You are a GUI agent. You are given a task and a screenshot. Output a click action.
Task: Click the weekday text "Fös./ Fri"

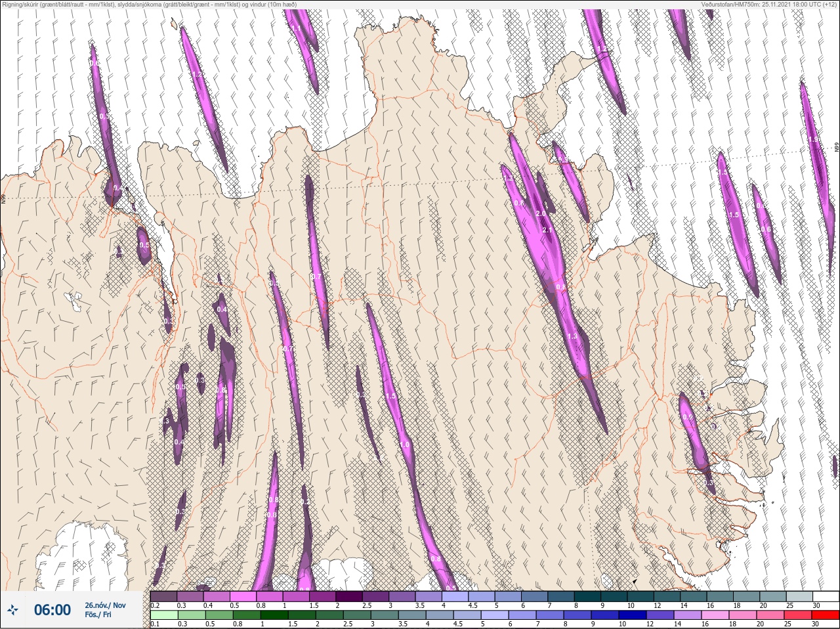98,615
